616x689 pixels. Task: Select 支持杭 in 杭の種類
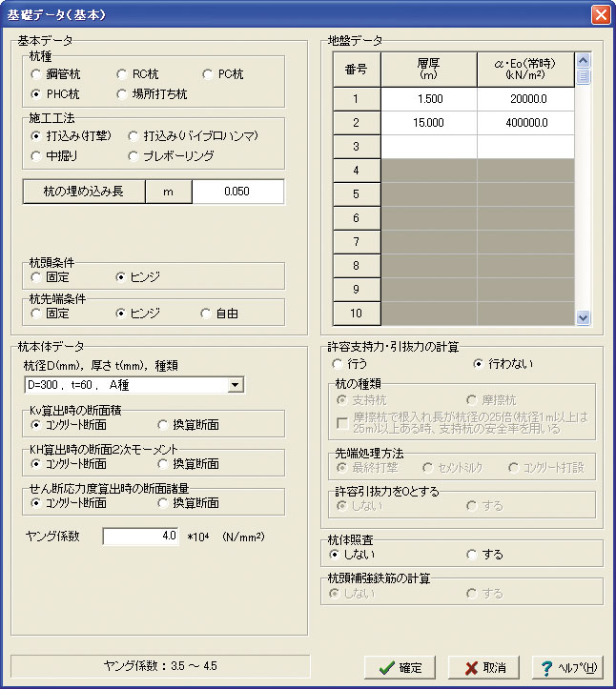tap(341, 400)
